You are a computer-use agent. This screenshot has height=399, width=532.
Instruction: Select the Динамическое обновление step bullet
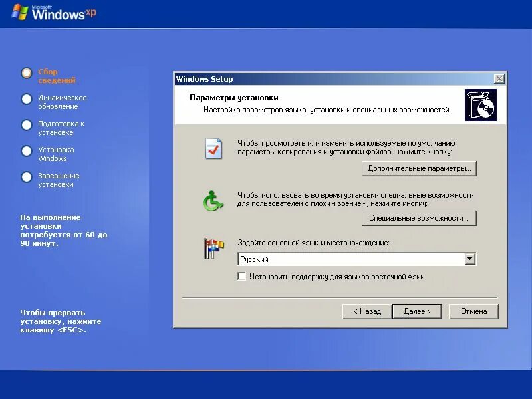point(27,99)
